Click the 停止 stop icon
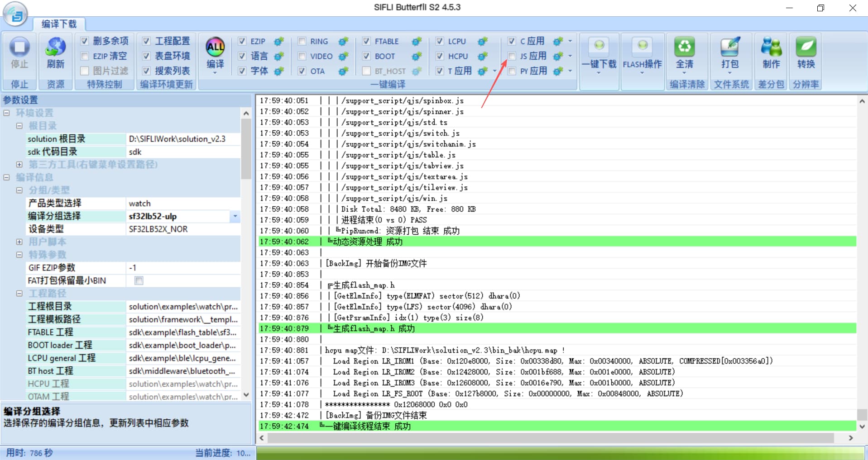Image resolution: width=868 pixels, height=460 pixels. [19, 47]
